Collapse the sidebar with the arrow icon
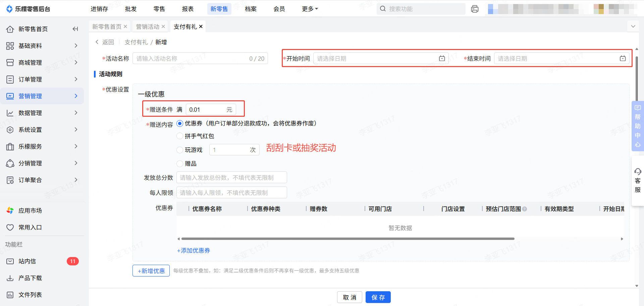The height and width of the screenshot is (306, 644). point(75,29)
